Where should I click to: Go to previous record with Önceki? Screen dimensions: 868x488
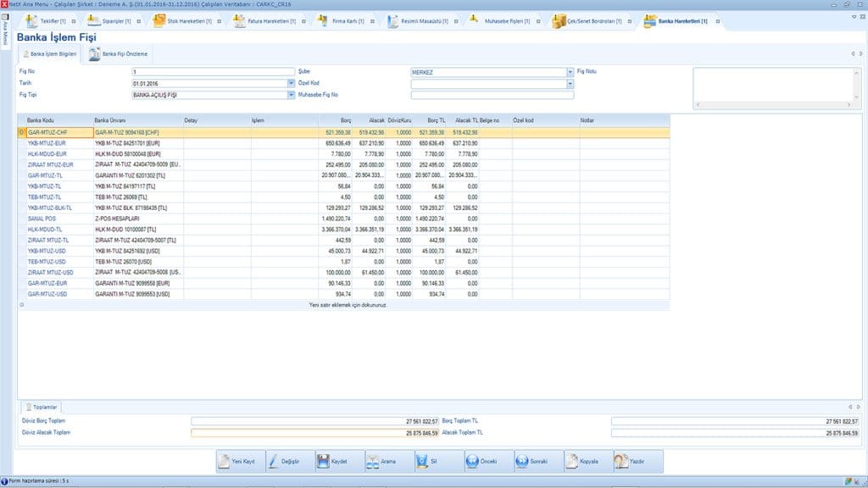tap(484, 462)
